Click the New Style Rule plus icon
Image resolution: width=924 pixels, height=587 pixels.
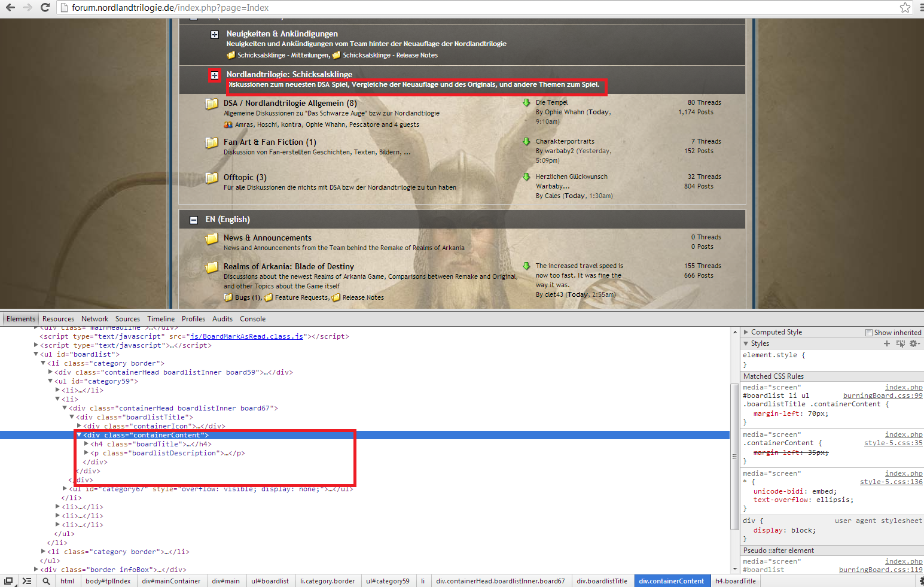click(887, 343)
